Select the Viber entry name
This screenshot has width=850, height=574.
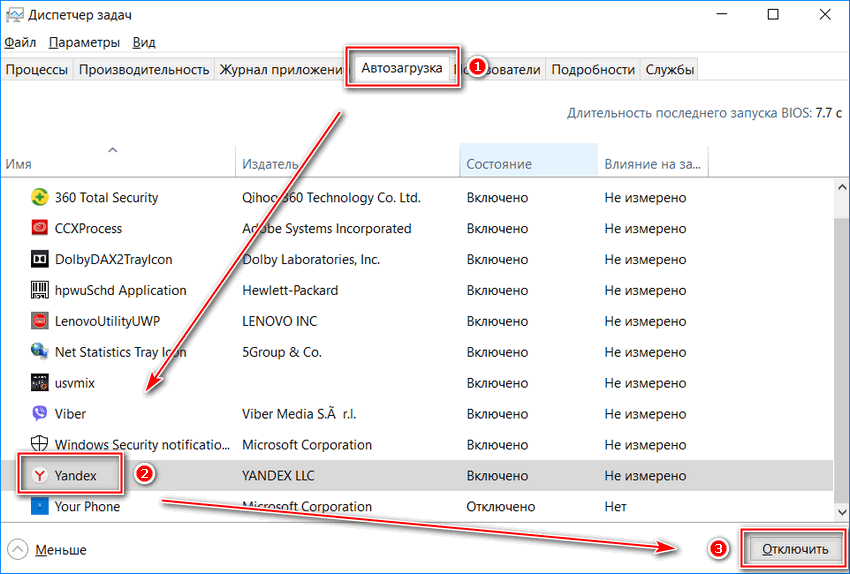[x=70, y=414]
